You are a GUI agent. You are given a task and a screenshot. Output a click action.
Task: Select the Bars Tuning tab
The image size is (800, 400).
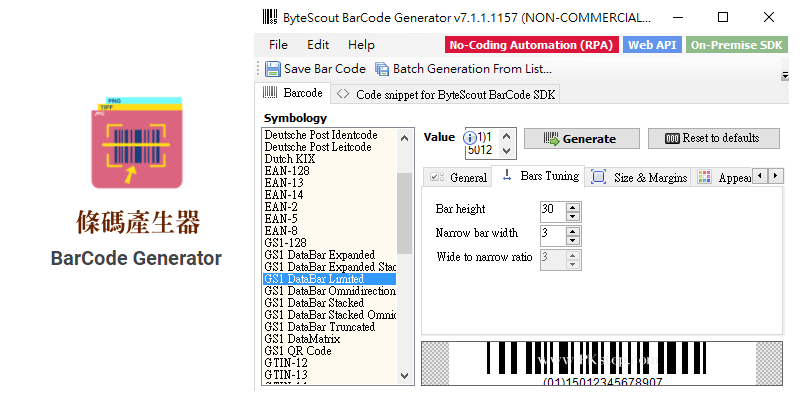click(538, 177)
